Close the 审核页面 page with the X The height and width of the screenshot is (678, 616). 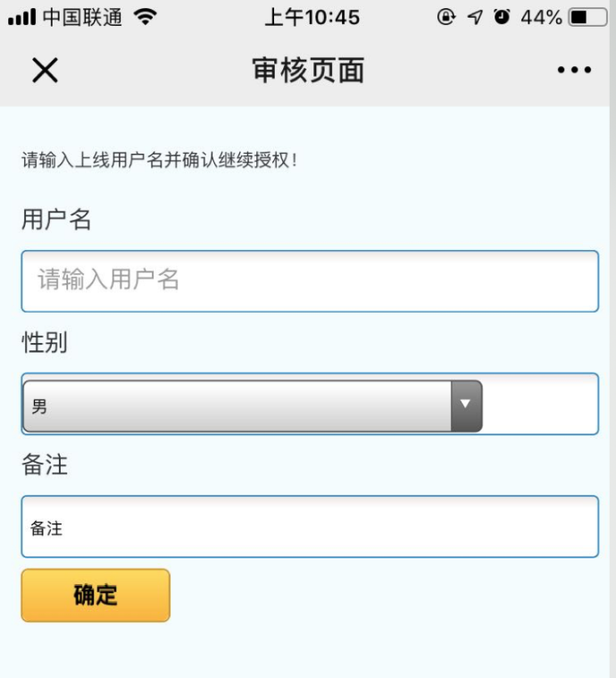tap(45, 71)
